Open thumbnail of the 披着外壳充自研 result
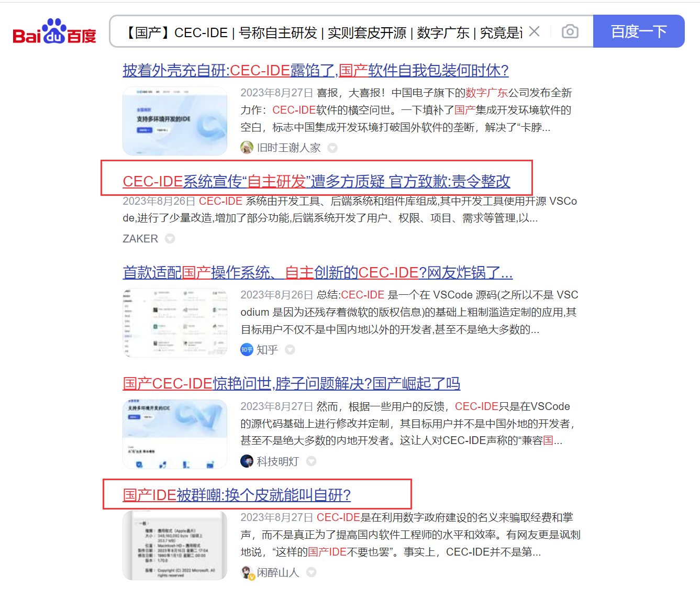Viewport: 700px width, 598px height. point(175,121)
